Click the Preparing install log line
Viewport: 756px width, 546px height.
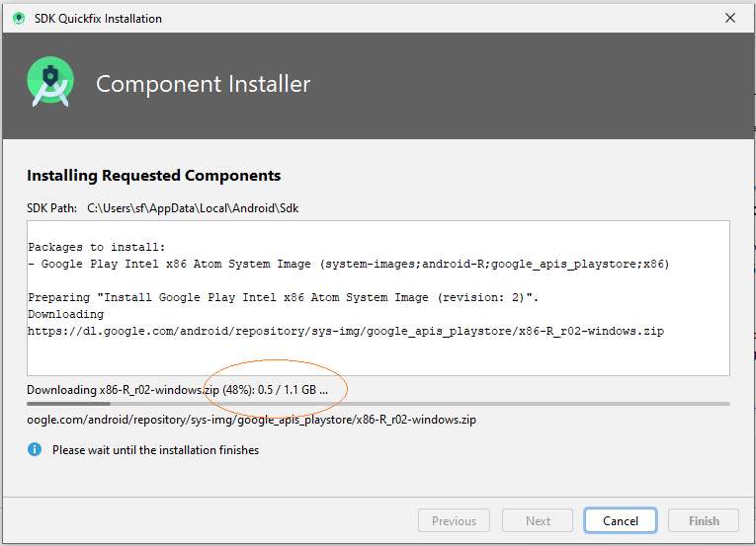pos(283,297)
